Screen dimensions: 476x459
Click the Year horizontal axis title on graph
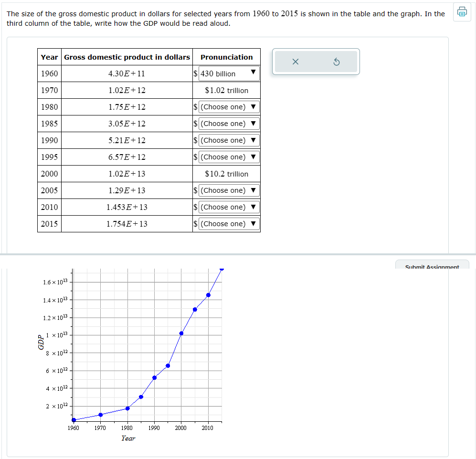(x=128, y=438)
